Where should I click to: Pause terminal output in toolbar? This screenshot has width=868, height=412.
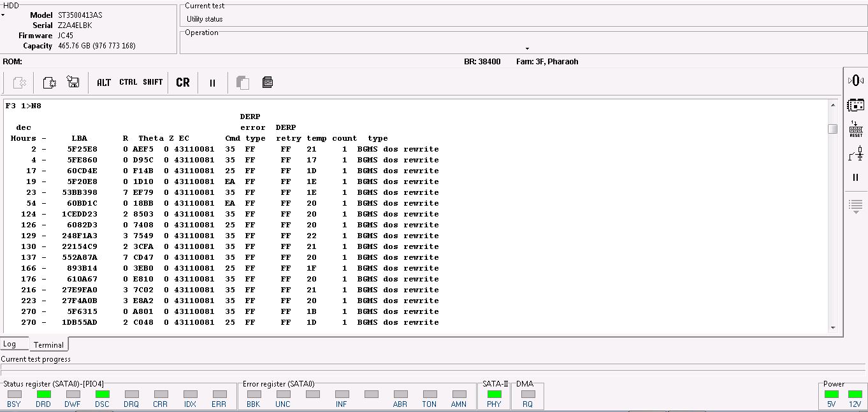212,83
